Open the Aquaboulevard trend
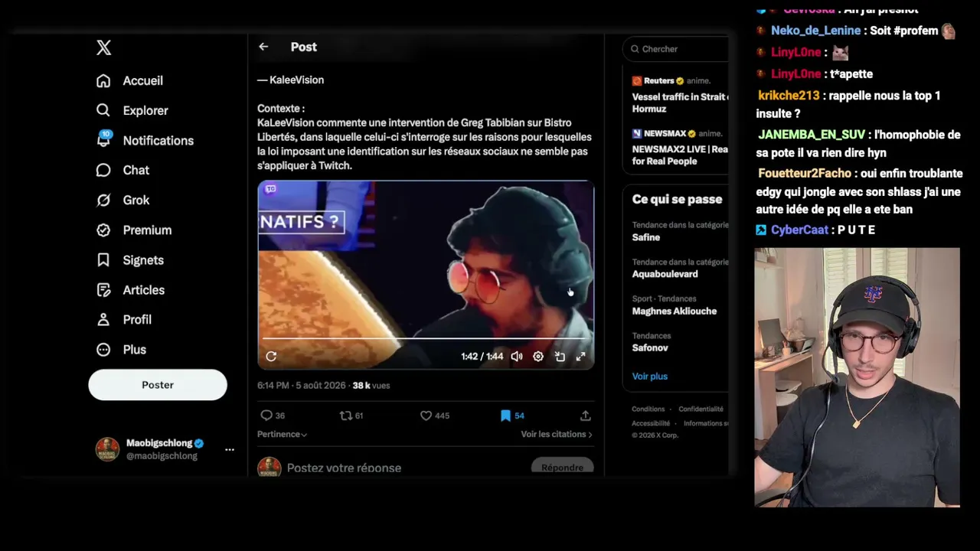Screen dimensions: 980x551 (x=679, y=268)
